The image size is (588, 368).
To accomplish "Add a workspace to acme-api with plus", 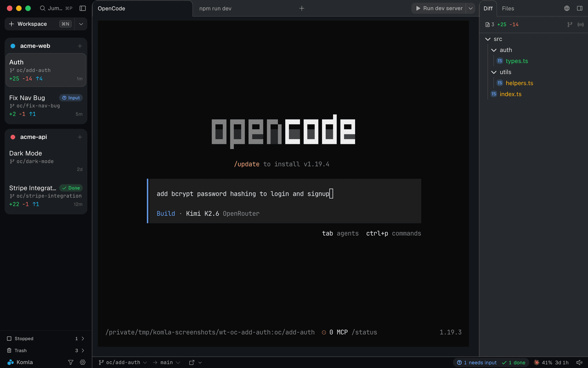I will click(80, 137).
